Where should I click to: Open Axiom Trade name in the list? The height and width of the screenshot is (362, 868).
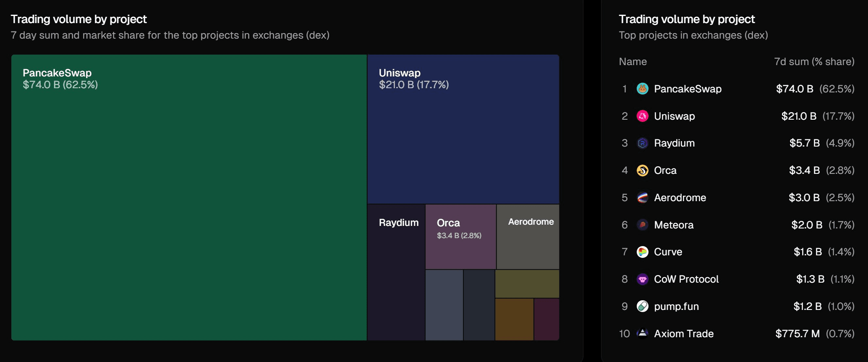684,334
